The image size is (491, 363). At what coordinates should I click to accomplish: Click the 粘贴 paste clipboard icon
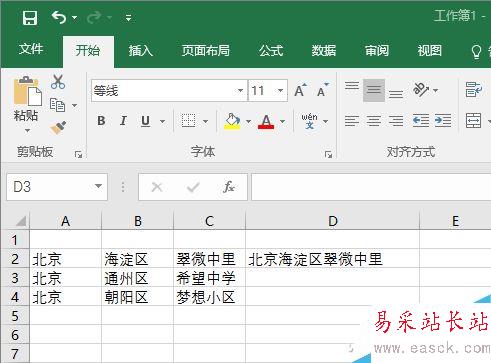click(x=27, y=92)
